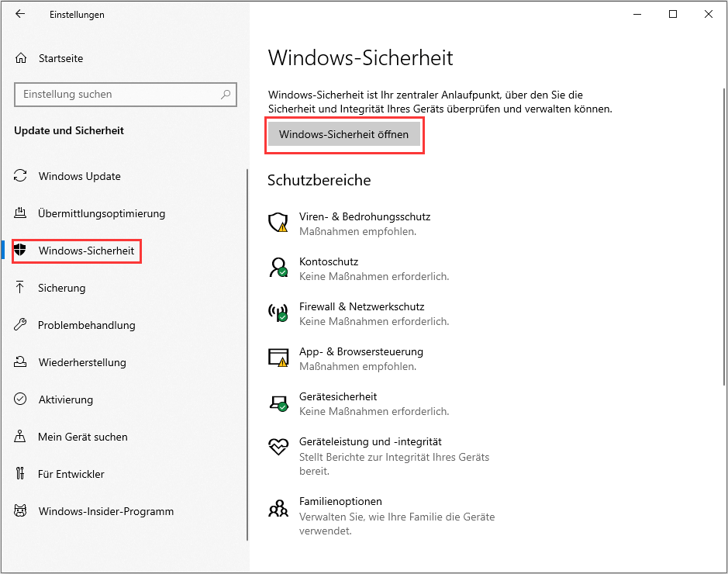728x574 pixels.
Task: Select the Kontoschutz icon
Action: coord(278,268)
